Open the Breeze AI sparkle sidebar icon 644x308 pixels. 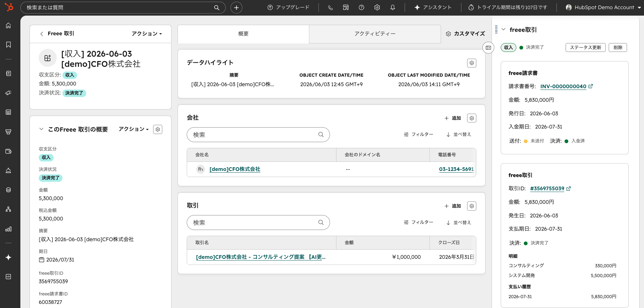click(x=8, y=257)
